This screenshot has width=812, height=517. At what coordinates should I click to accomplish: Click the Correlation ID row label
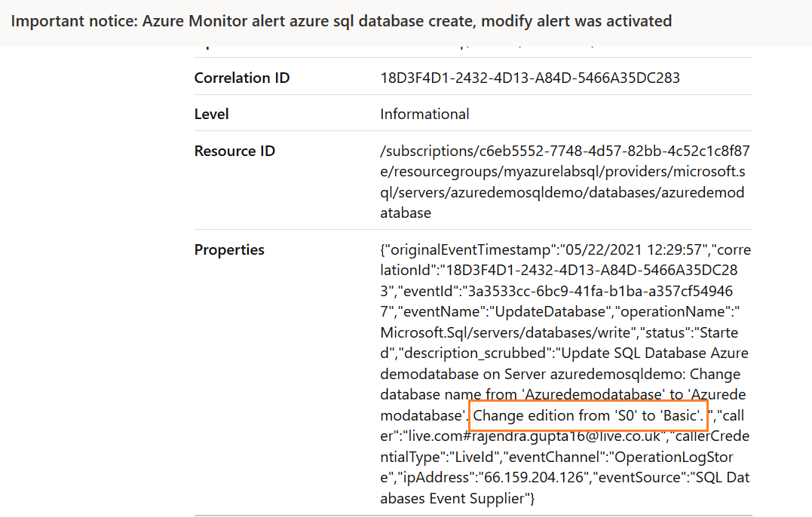[x=241, y=78]
